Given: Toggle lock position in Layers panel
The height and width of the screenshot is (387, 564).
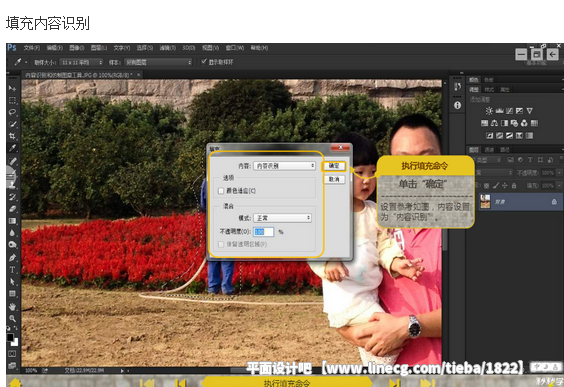Looking at the screenshot, I should (505, 186).
